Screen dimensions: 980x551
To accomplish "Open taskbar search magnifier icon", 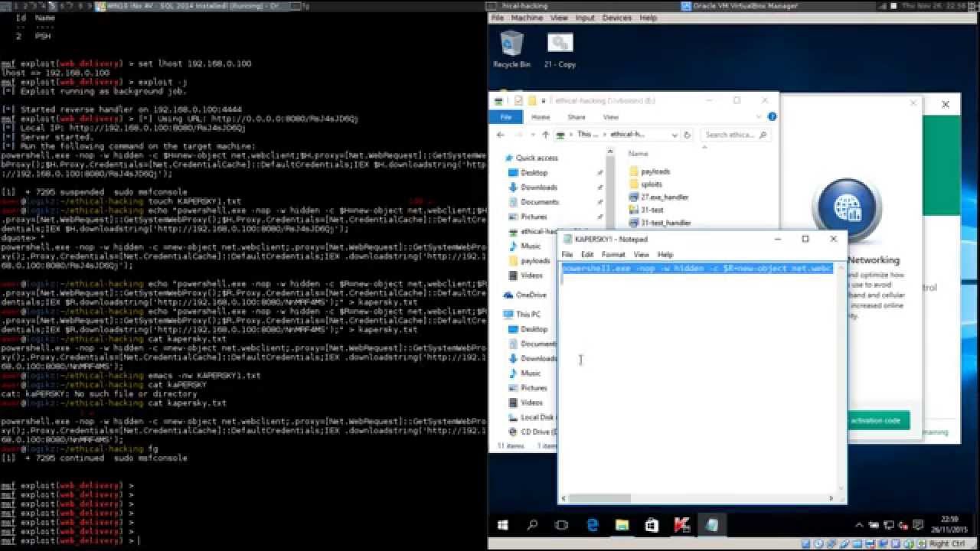I will coord(532,526).
